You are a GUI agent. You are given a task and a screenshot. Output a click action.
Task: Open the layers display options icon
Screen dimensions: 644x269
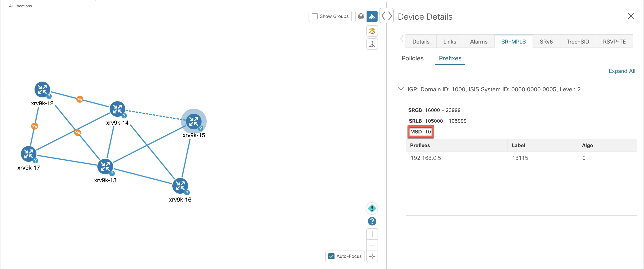(372, 31)
